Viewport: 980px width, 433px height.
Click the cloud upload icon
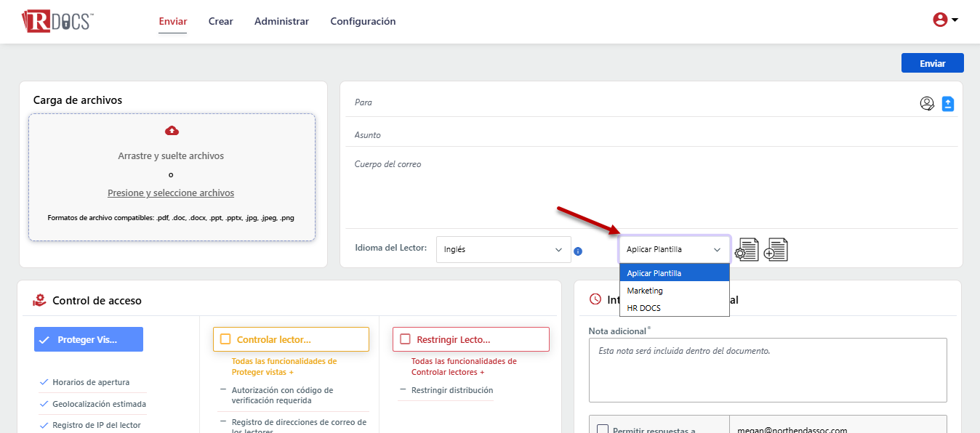(x=172, y=131)
